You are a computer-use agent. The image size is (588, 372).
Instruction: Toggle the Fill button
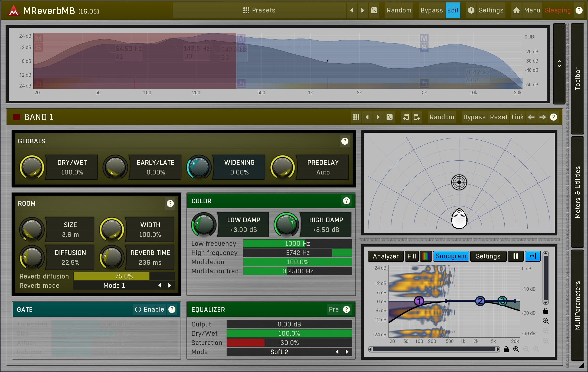click(x=411, y=256)
